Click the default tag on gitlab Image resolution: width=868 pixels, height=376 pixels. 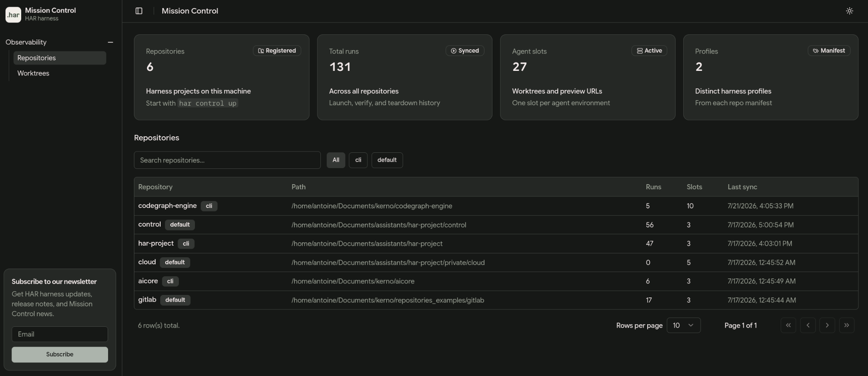(175, 300)
